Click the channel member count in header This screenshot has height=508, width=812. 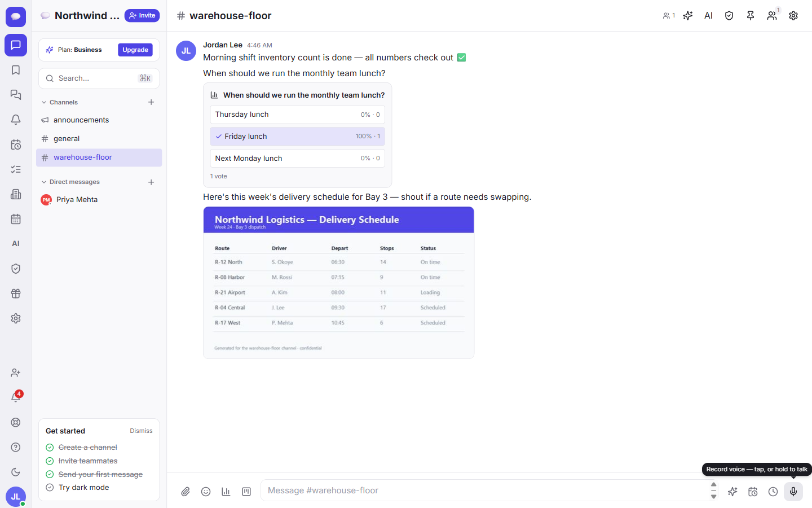[x=669, y=16]
